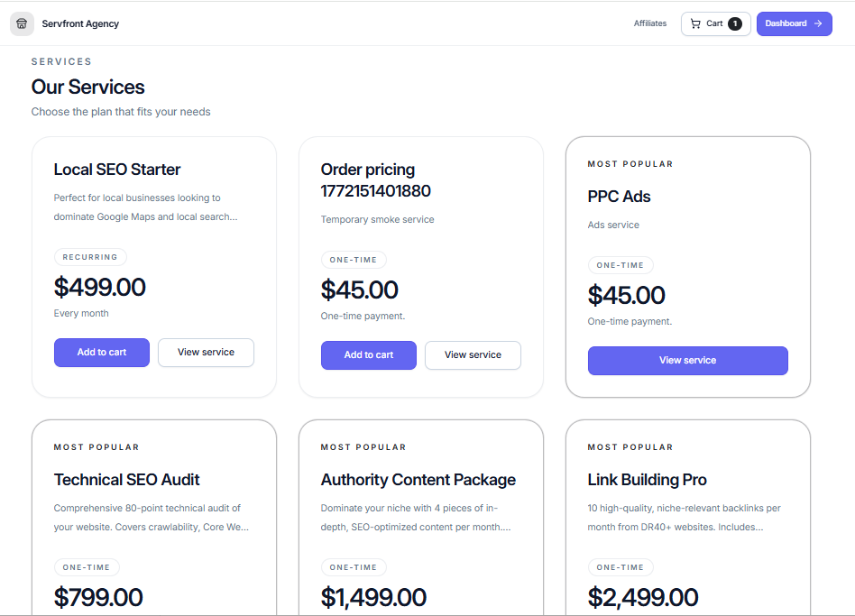
Task: Click the Servfront Agency storefront logo icon
Action: (x=22, y=24)
